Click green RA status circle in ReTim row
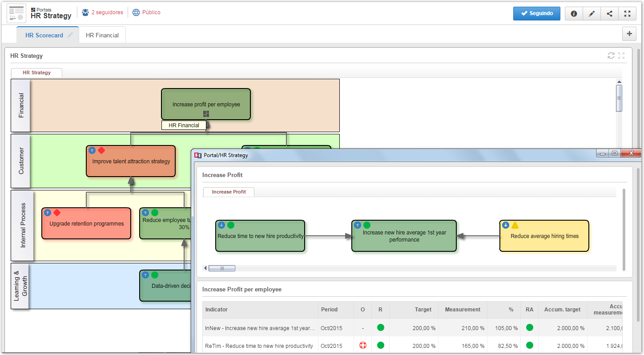 [529, 345]
